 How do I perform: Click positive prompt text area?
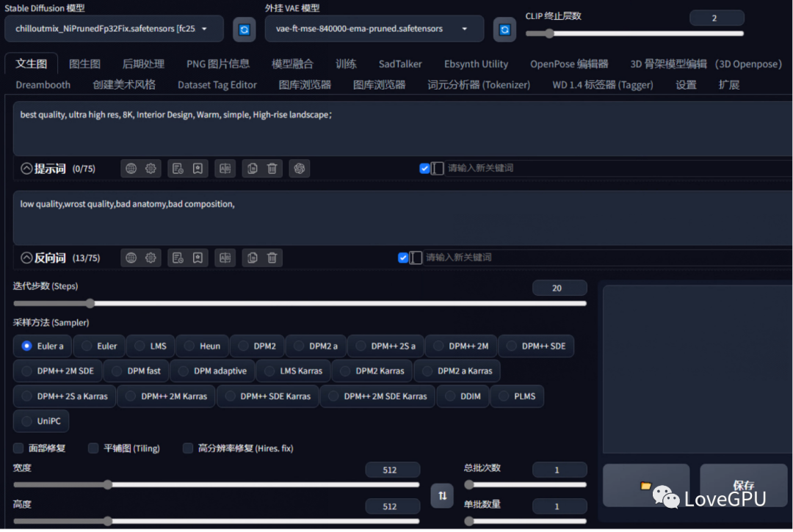click(x=402, y=128)
